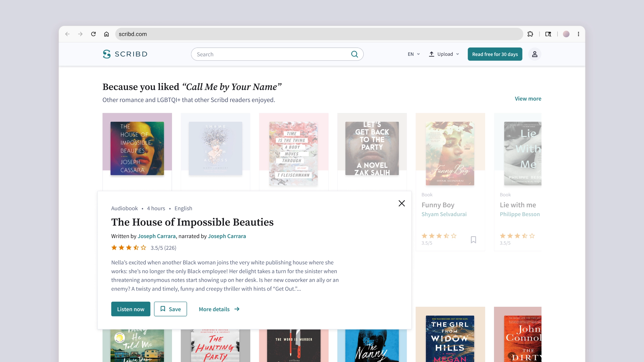Open author Philippe Besson
The width and height of the screenshot is (644, 362).
coord(520,214)
